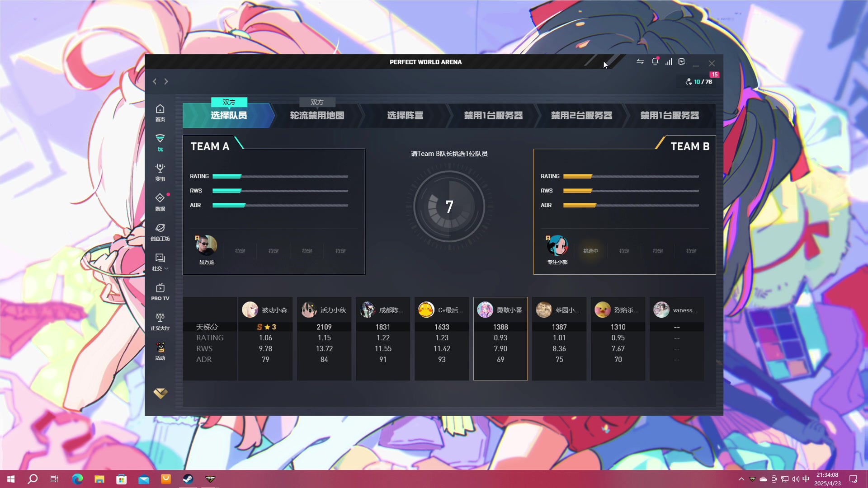The width and height of the screenshot is (868, 488).
Task: Open Microsoft Store from taskbar
Action: pyautogui.click(x=122, y=479)
